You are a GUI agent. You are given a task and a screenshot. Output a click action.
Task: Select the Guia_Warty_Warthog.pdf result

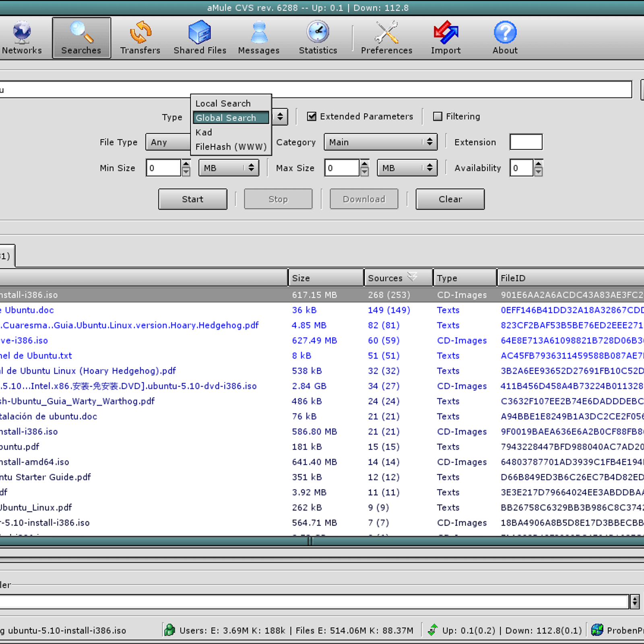coord(322,401)
